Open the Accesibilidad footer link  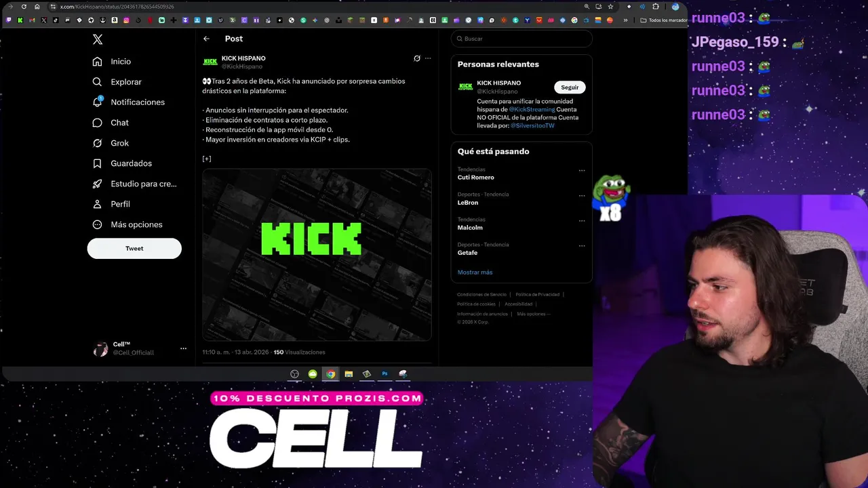518,304
